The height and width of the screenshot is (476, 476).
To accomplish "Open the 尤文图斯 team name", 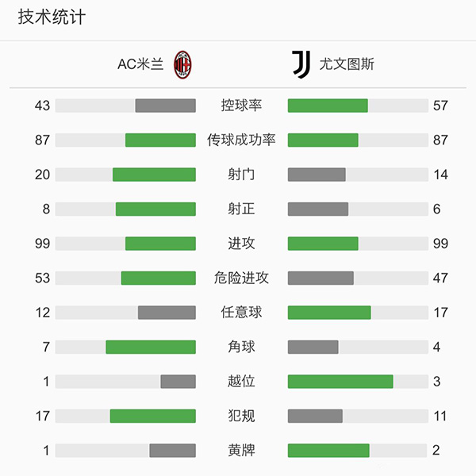I will (346, 64).
